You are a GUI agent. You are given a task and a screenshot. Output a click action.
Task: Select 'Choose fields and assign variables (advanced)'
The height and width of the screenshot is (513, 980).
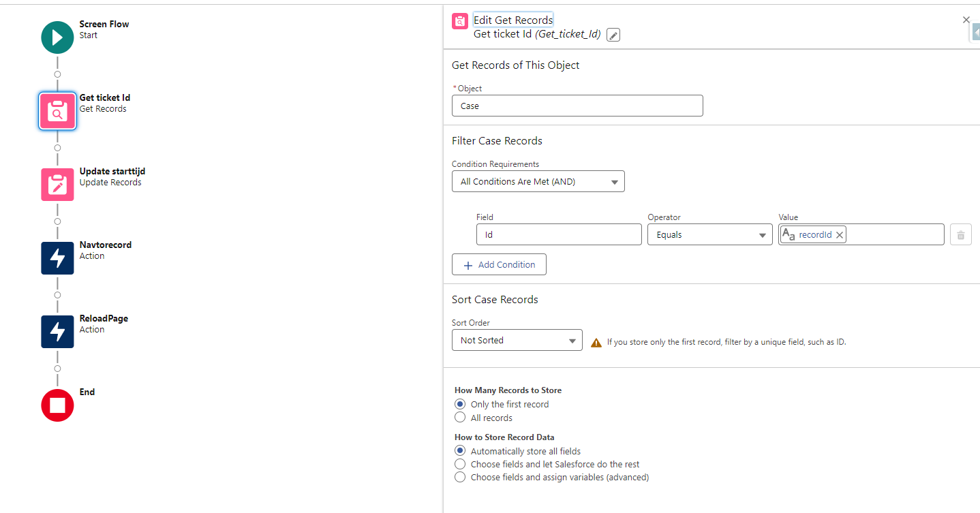point(460,478)
